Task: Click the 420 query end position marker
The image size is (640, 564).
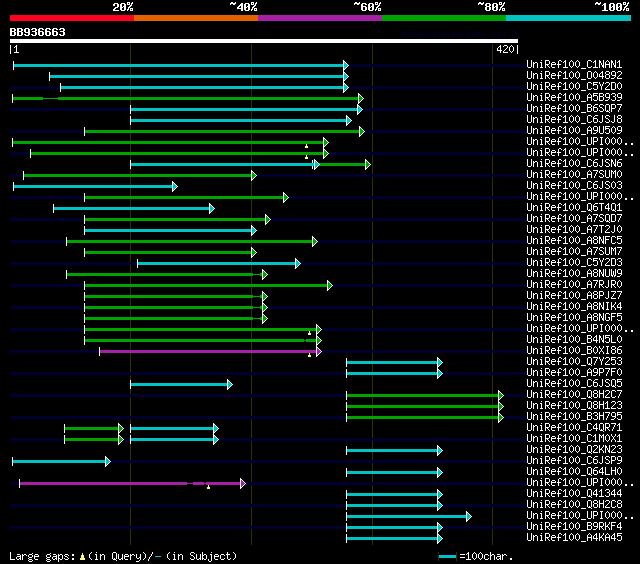Action: point(505,49)
